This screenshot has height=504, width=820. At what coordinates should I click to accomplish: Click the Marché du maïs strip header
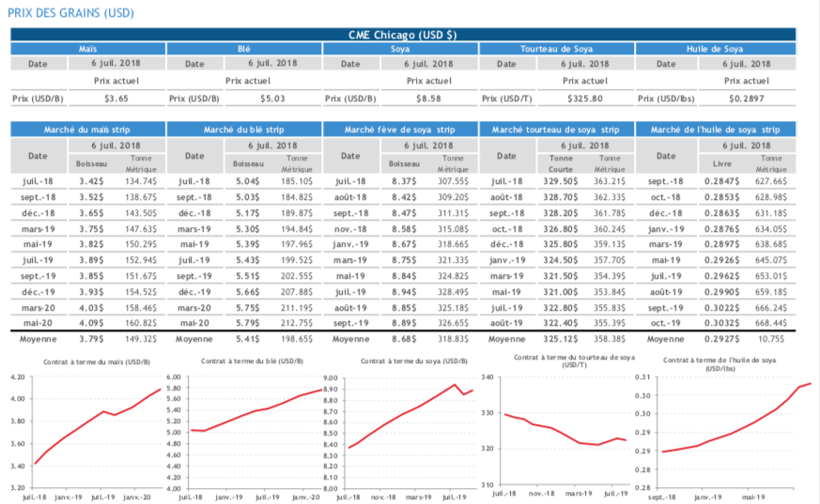click(x=87, y=129)
